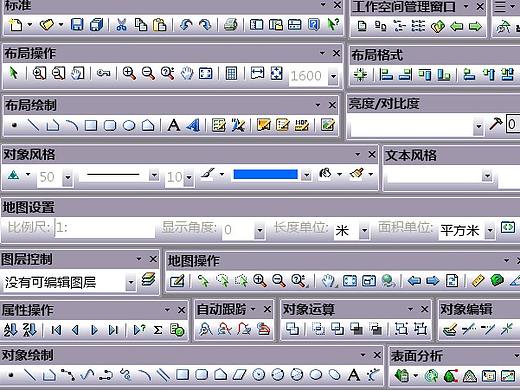Open the line width 10 dropdown
The height and width of the screenshot is (390, 520).
coord(189,177)
